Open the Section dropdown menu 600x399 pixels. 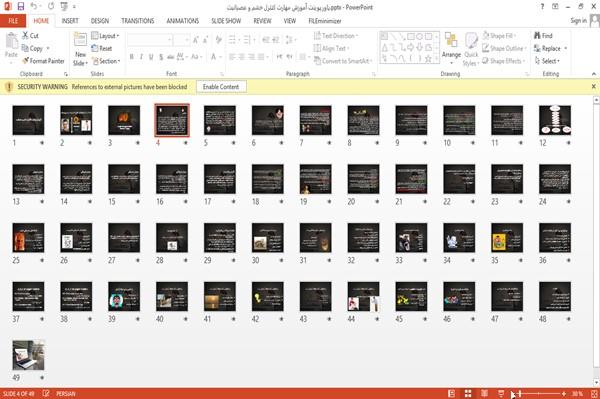pos(106,61)
